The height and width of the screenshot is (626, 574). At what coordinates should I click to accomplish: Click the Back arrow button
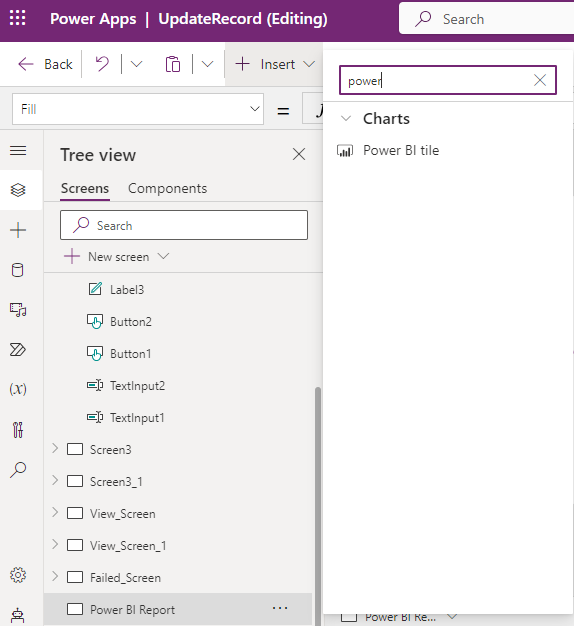tap(45, 64)
